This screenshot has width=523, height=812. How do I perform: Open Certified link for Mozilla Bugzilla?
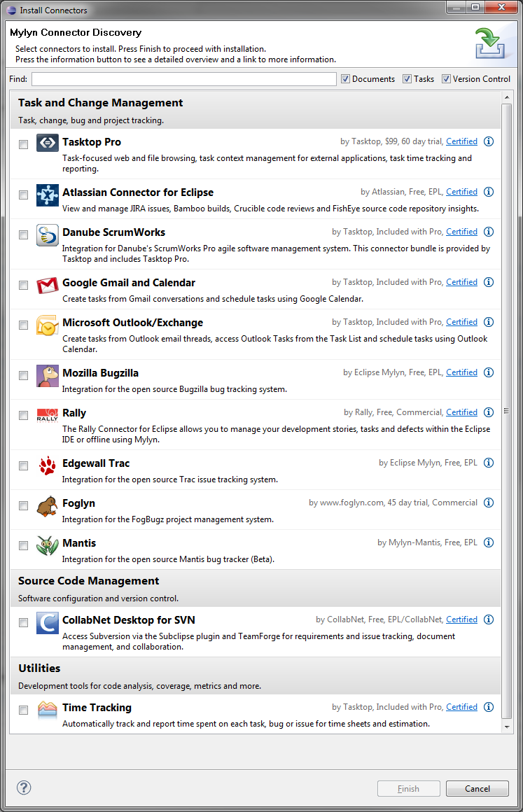(461, 372)
